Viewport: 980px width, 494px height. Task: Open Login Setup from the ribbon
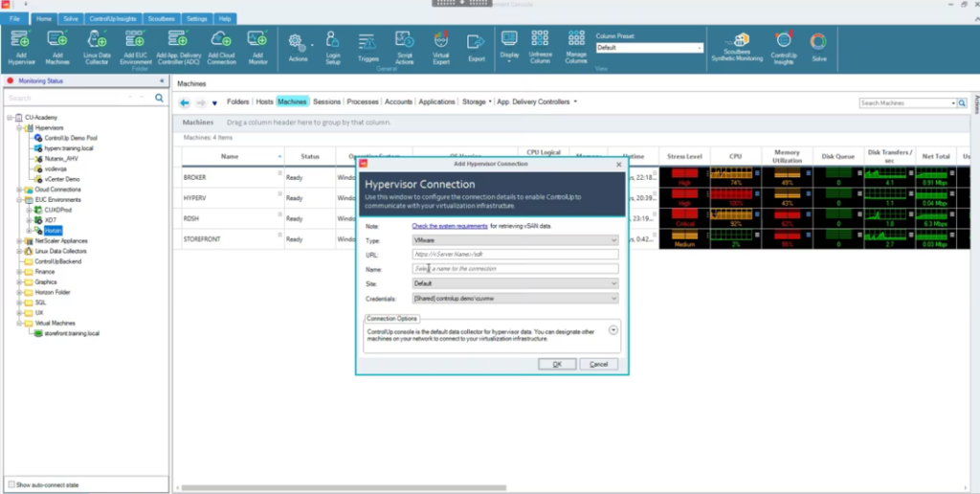(x=333, y=48)
